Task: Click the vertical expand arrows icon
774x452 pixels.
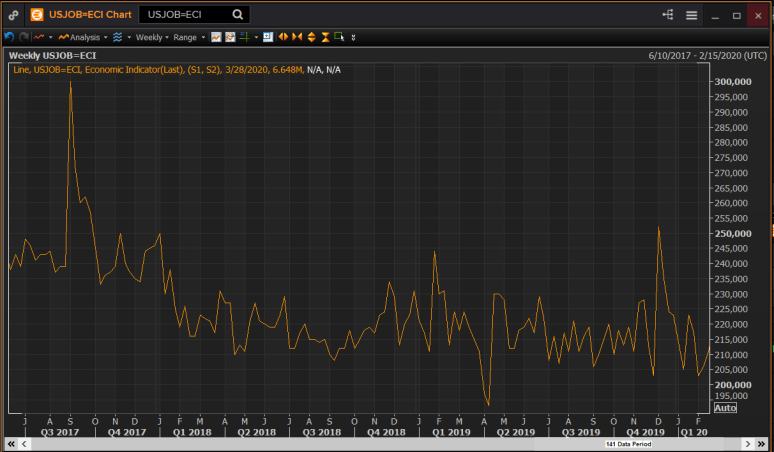Action: point(311,37)
